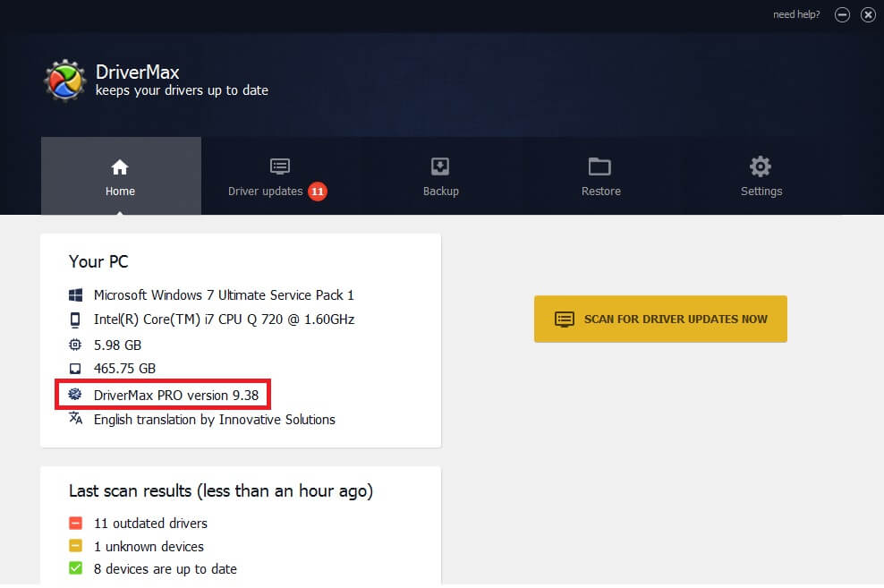Click the DriverMax version gear icon
The image size is (884, 588).
[75, 394]
